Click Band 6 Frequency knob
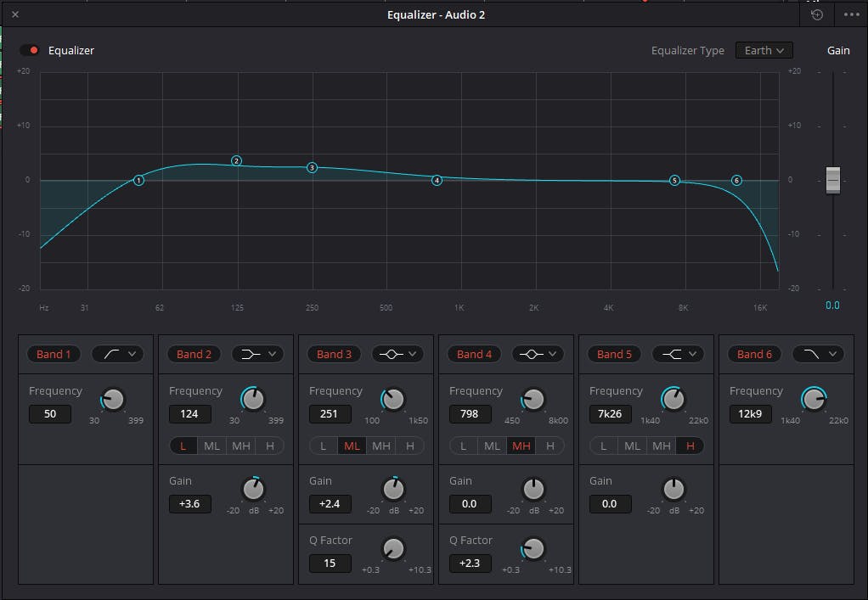This screenshot has height=600, width=868. coord(813,399)
